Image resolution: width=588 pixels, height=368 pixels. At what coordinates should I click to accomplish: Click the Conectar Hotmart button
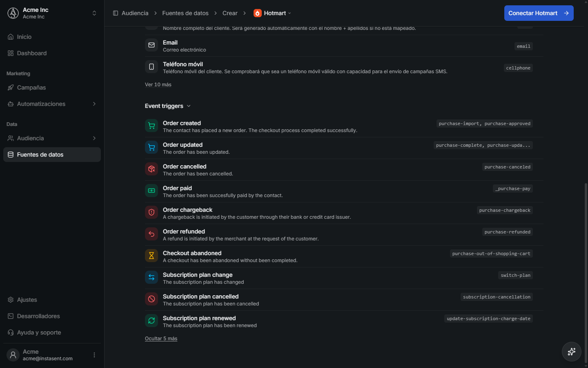pyautogui.click(x=539, y=13)
